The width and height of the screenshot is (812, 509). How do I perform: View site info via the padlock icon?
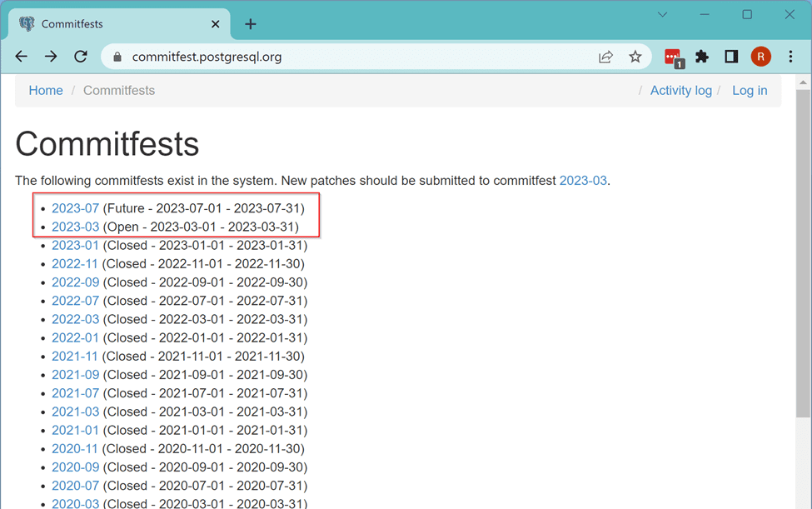[117, 57]
